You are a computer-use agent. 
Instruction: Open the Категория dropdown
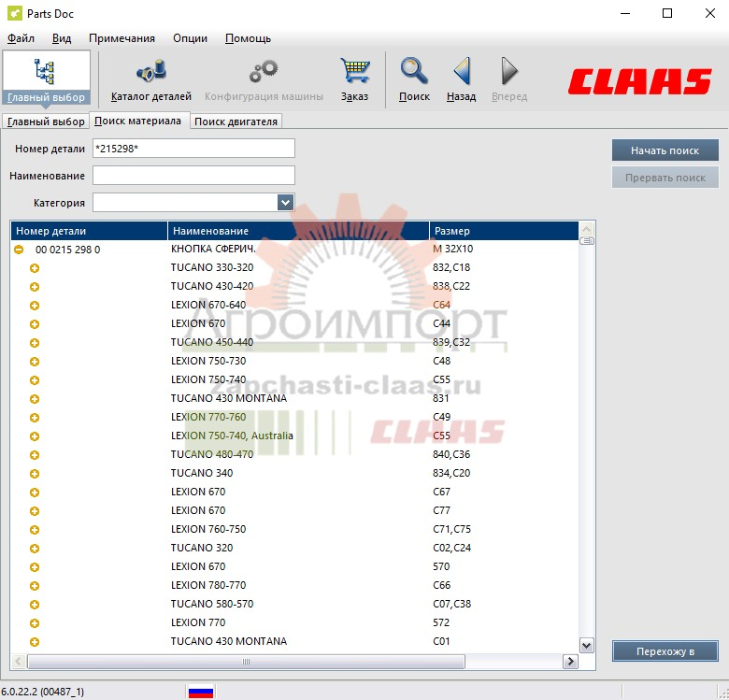285,203
